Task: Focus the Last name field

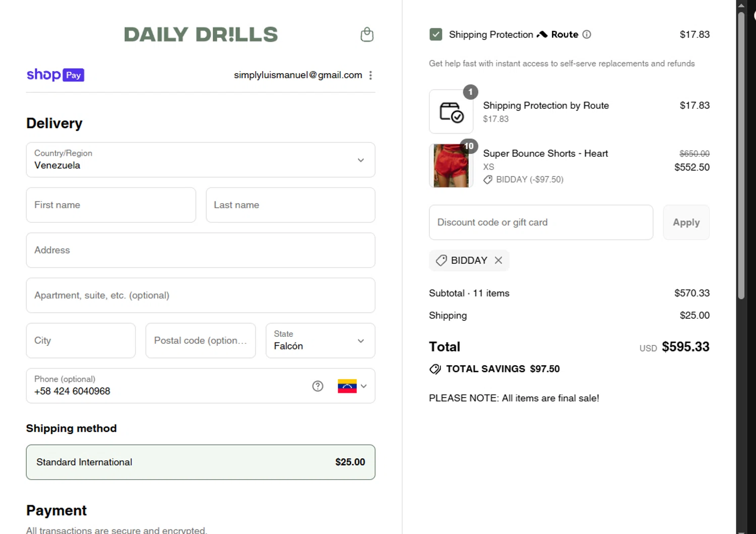Action: pyautogui.click(x=290, y=205)
